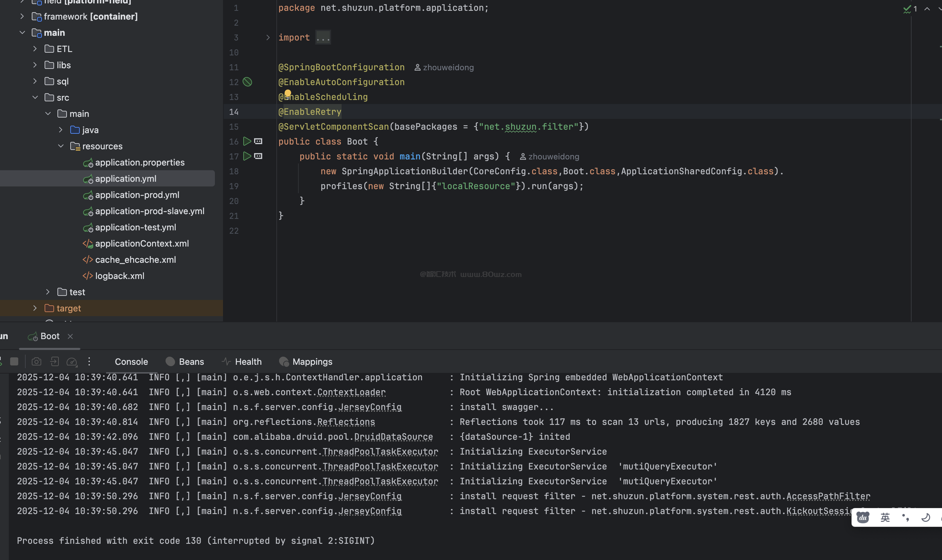The width and height of the screenshot is (942, 560).
Task: Click the moon icon in input method bar
Action: [925, 517]
